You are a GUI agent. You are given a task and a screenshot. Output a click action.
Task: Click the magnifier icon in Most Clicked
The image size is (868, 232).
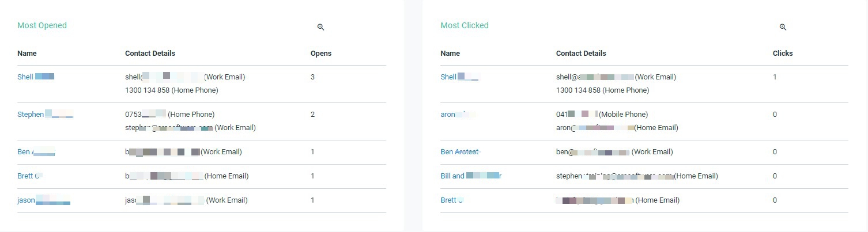[x=783, y=27]
